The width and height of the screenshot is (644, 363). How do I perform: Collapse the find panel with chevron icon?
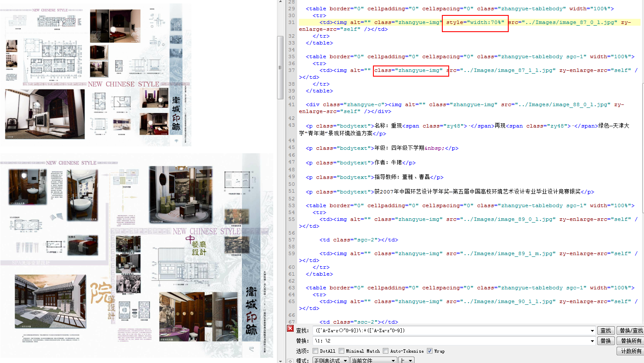290,361
